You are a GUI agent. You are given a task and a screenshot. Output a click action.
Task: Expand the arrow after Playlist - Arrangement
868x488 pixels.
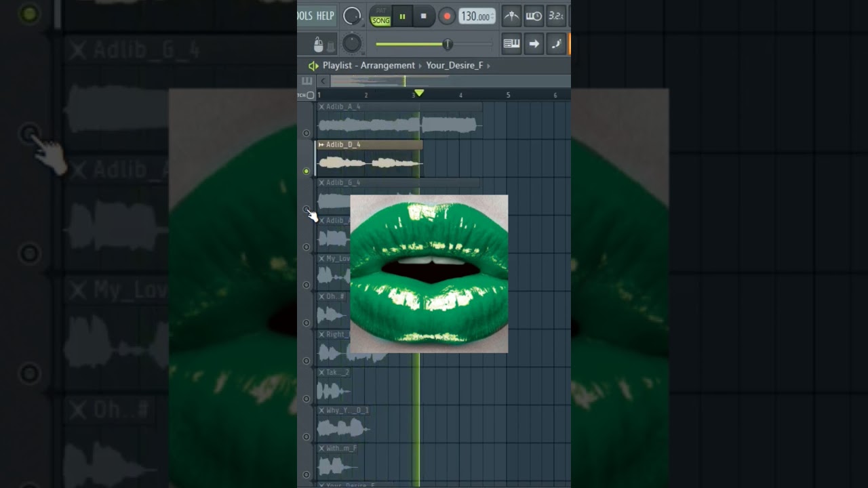420,66
